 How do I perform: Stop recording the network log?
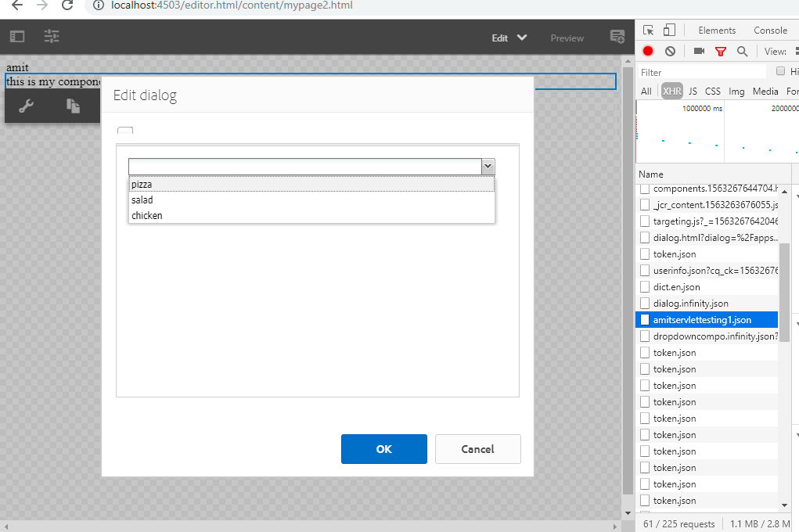pos(648,51)
